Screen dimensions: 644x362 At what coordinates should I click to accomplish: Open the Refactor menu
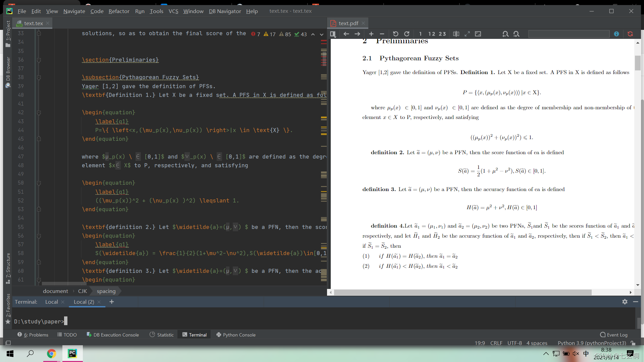point(119,11)
